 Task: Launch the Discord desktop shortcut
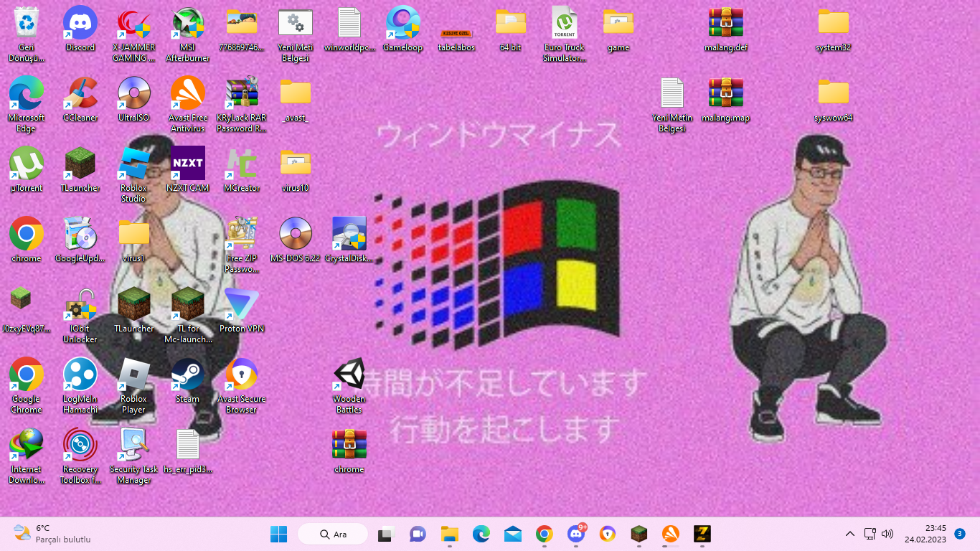click(x=80, y=29)
